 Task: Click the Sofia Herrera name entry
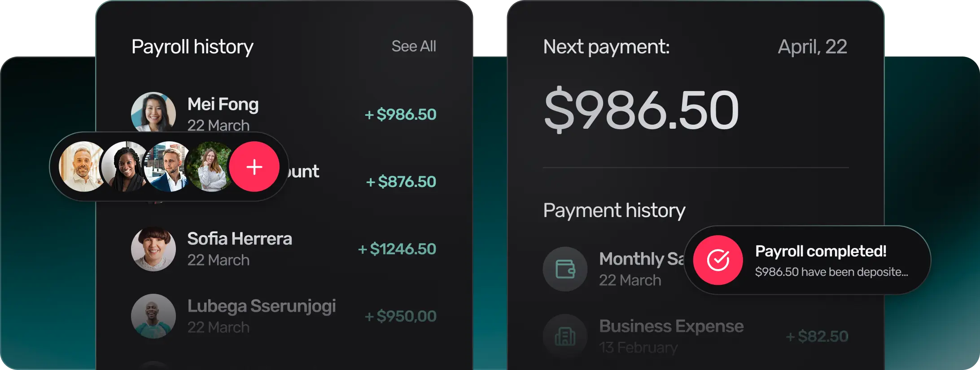coord(239,239)
